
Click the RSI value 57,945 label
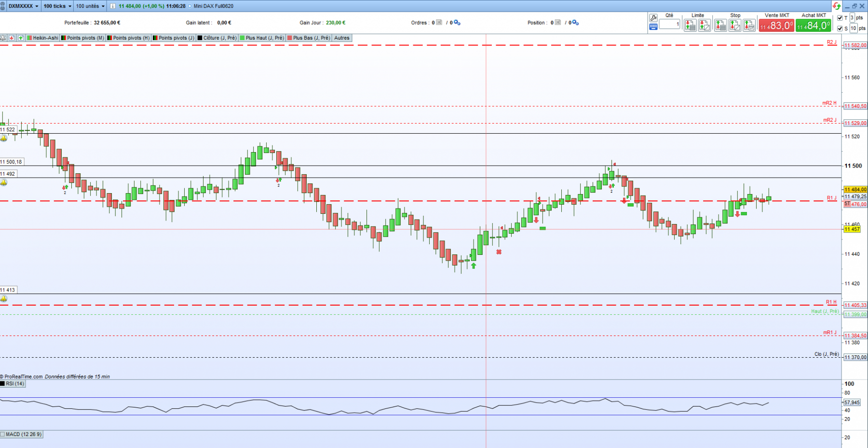852,402
